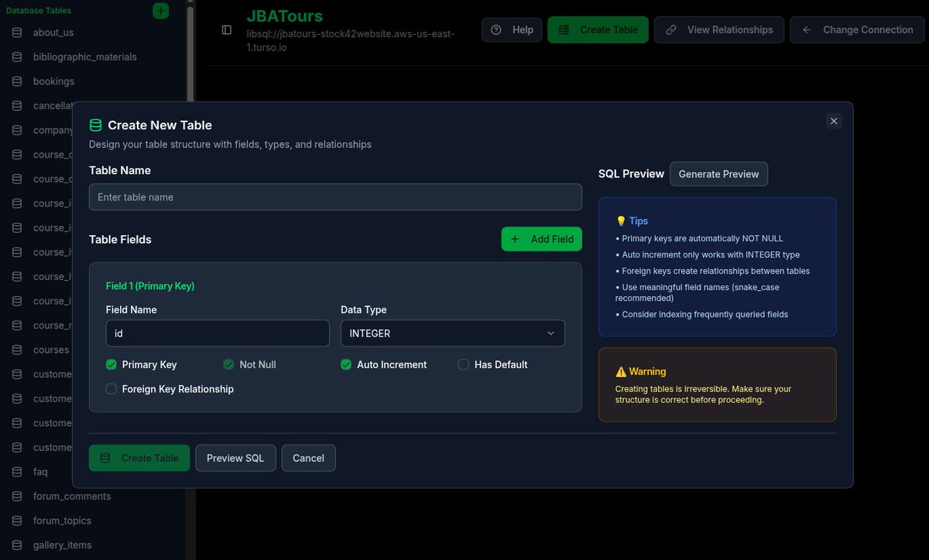Uncheck the Primary Key checkbox

111,364
